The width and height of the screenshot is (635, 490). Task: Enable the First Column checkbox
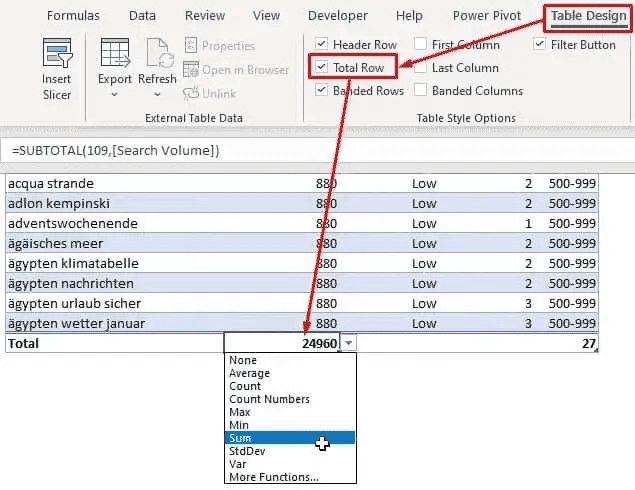click(420, 43)
